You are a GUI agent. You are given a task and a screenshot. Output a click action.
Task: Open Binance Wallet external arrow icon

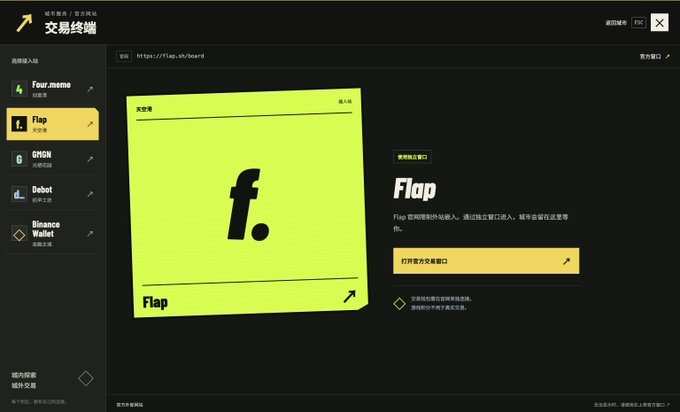[x=90, y=234]
